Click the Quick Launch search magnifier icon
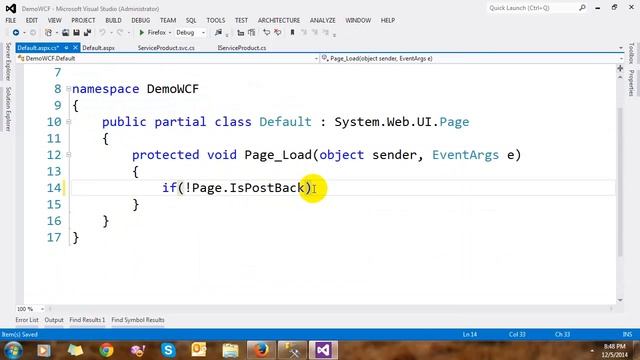Image resolution: width=640 pixels, height=360 pixels. (x=582, y=8)
